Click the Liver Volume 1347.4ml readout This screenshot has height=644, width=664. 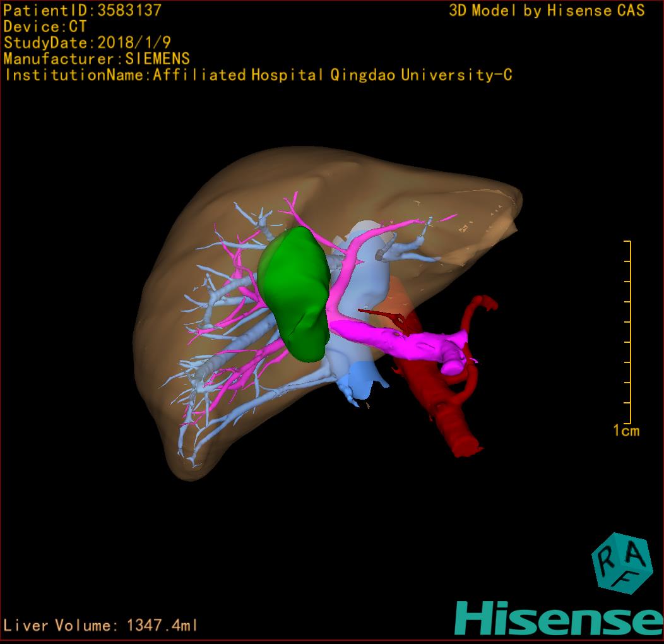coord(101,626)
